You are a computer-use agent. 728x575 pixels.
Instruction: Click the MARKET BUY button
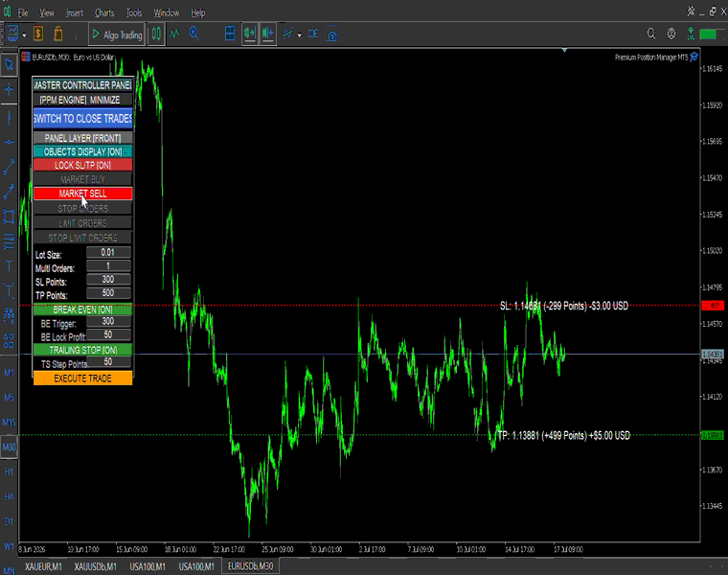[x=82, y=179]
